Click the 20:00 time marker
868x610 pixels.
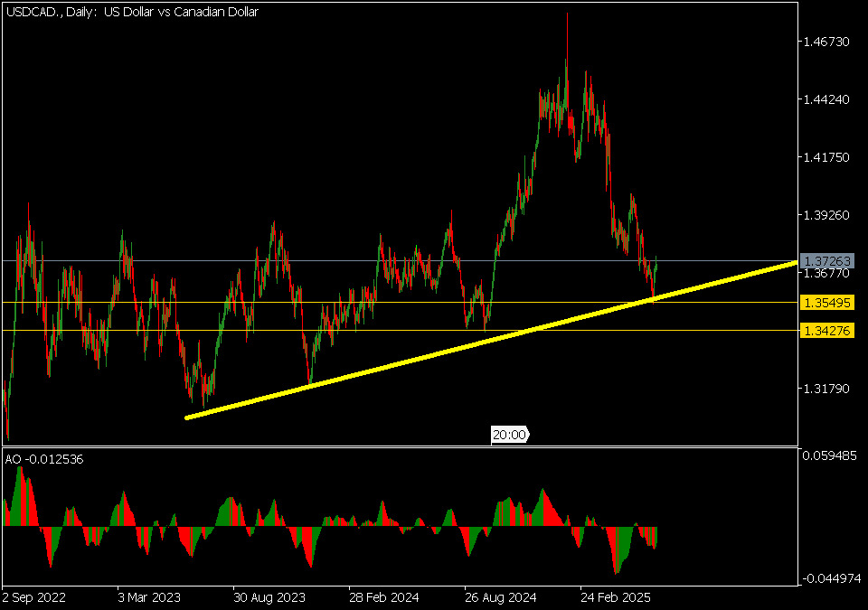pyautogui.click(x=509, y=435)
